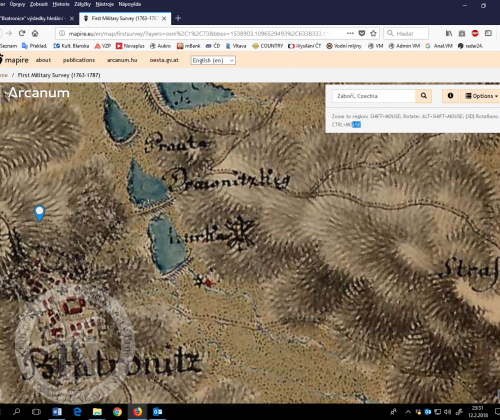Screen dimensions: 500x420
Task: Open the mapire about link
Action: pos(43,60)
